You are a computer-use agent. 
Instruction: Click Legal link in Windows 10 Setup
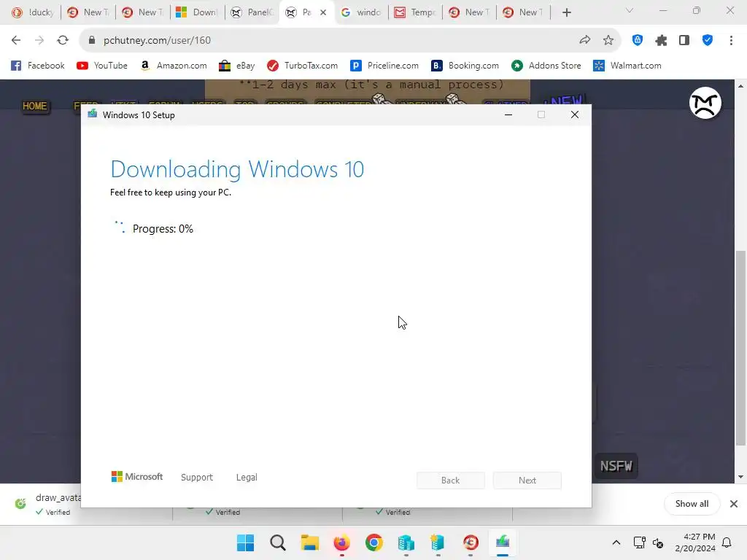tap(247, 477)
